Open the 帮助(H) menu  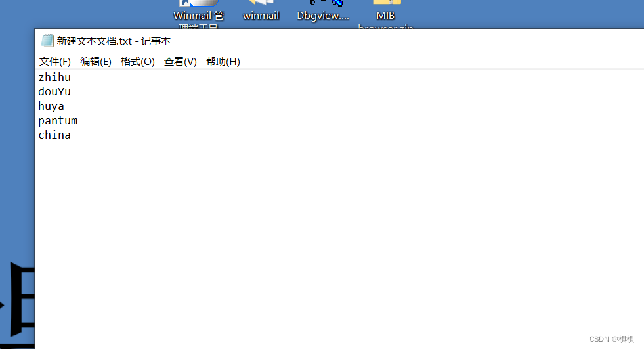(223, 62)
